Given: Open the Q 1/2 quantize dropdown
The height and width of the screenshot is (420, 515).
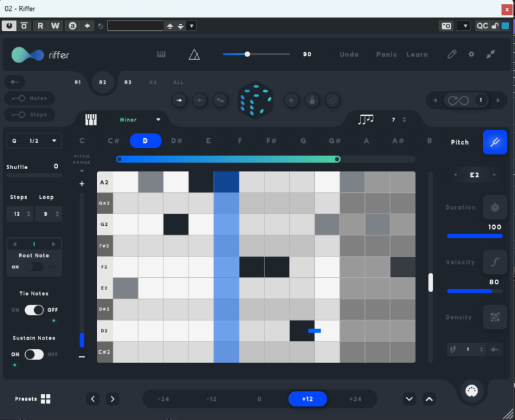Looking at the screenshot, I should [x=34, y=141].
